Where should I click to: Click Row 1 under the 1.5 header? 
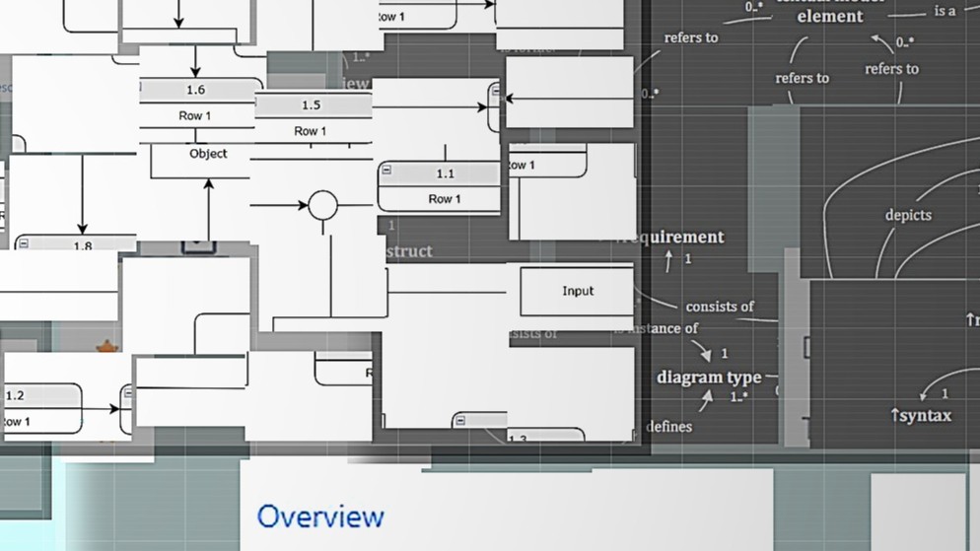tap(311, 131)
